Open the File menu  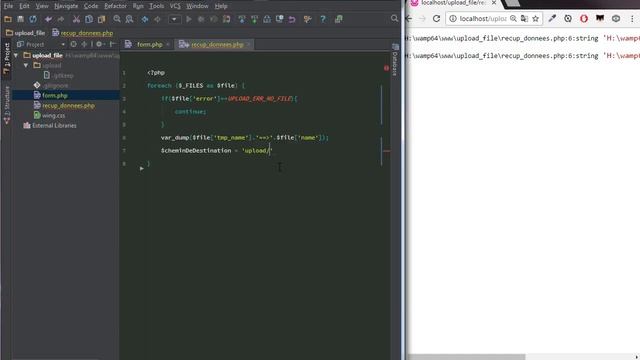tap(8, 6)
